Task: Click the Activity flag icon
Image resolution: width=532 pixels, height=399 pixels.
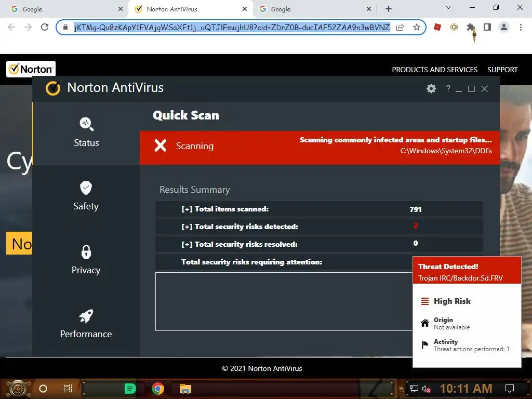Action: [x=424, y=345]
